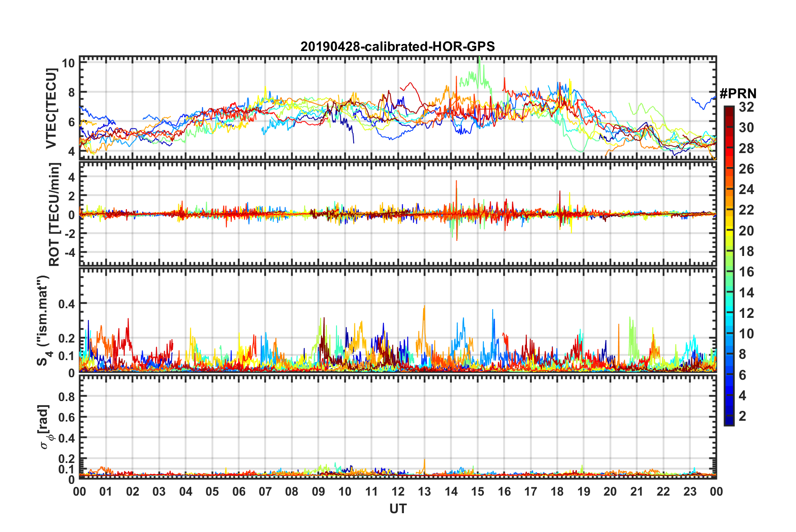Click UT axis tick label "06"

tap(239, 491)
